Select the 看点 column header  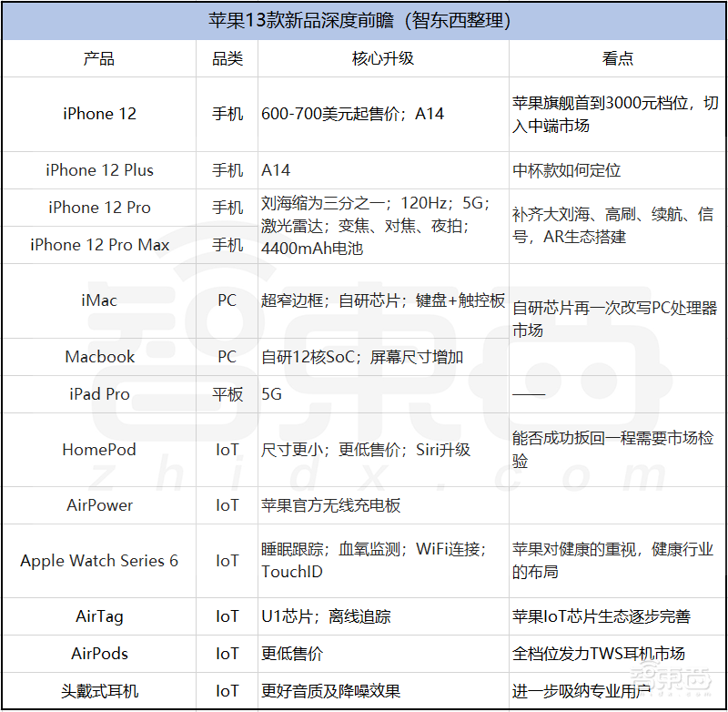(x=617, y=58)
